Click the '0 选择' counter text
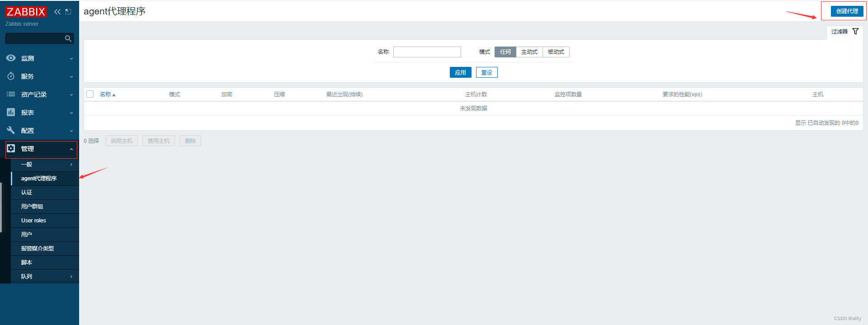 pos(91,141)
